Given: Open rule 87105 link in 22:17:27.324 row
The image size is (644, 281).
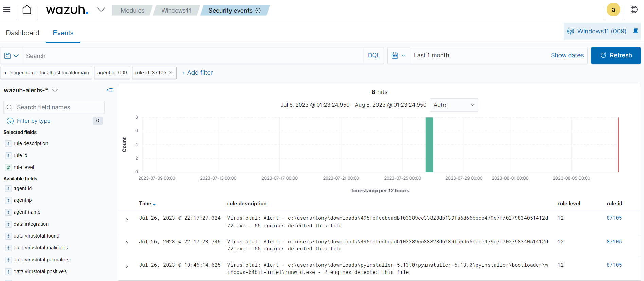Looking at the screenshot, I should pyautogui.click(x=614, y=218).
